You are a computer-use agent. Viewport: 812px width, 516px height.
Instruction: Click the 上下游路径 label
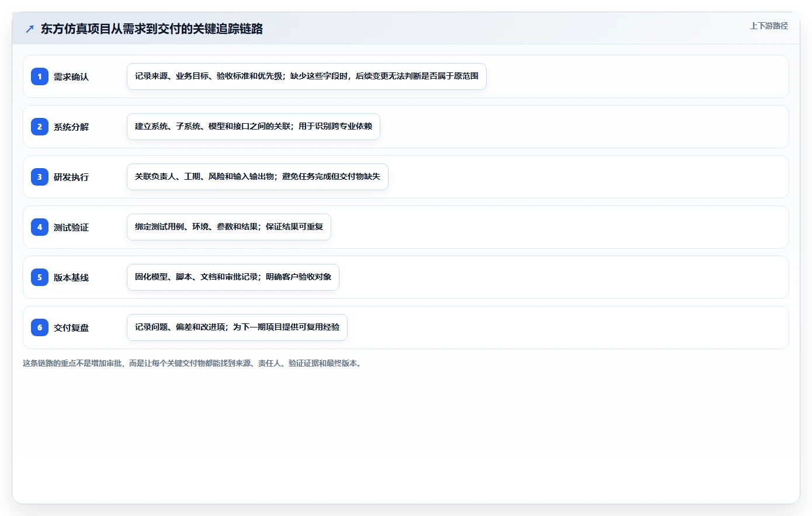point(769,26)
